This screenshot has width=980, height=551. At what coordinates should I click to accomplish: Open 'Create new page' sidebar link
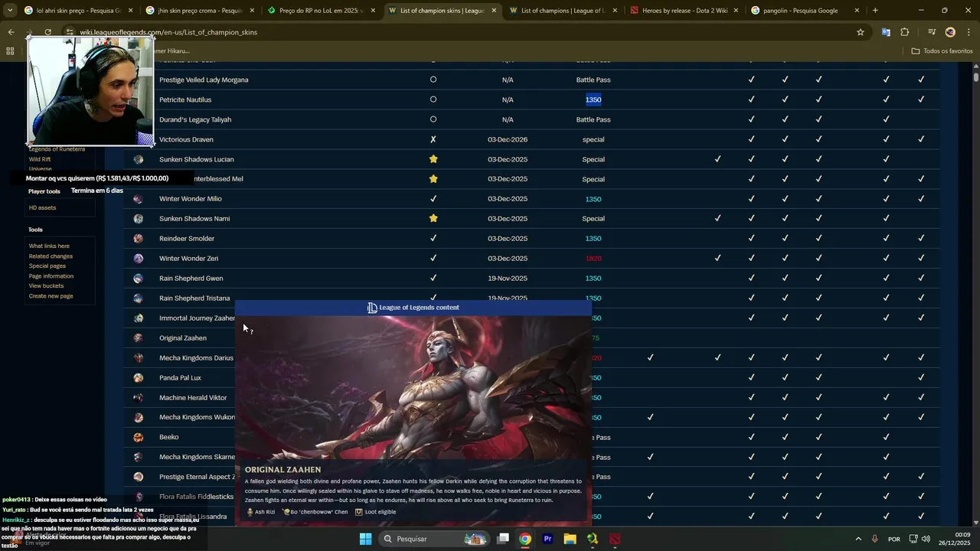click(x=51, y=296)
